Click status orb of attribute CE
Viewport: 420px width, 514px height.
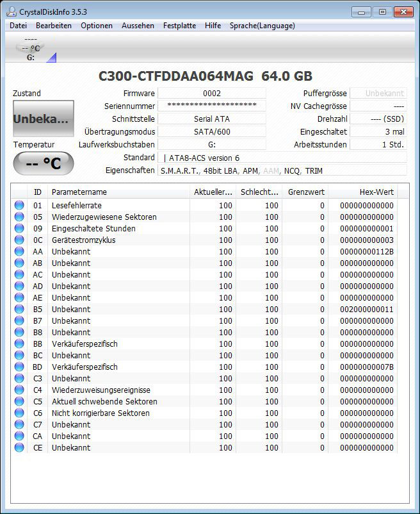click(19, 447)
